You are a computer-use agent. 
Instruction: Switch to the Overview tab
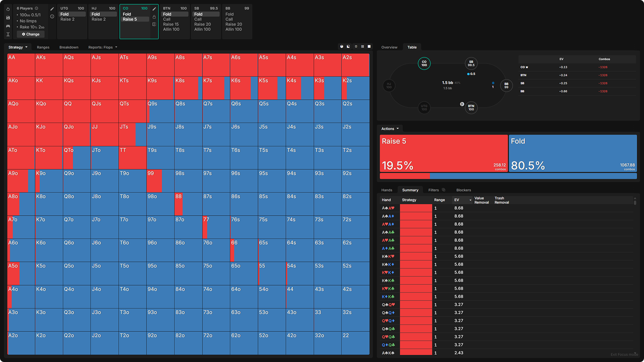tap(389, 47)
